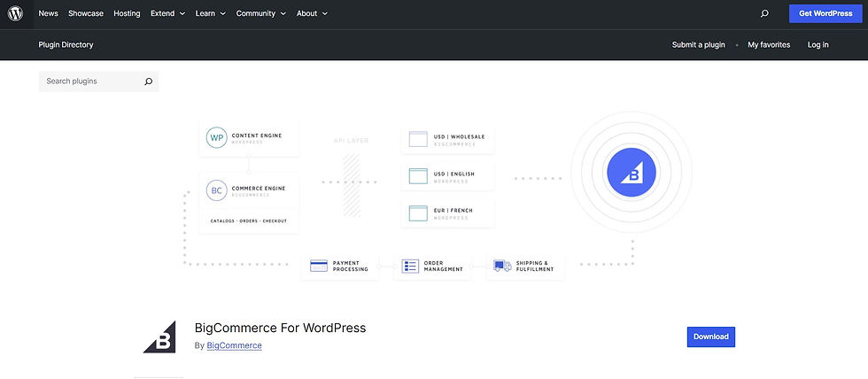
Task: Click the COMMERCE ENGINE label
Action: [259, 189]
